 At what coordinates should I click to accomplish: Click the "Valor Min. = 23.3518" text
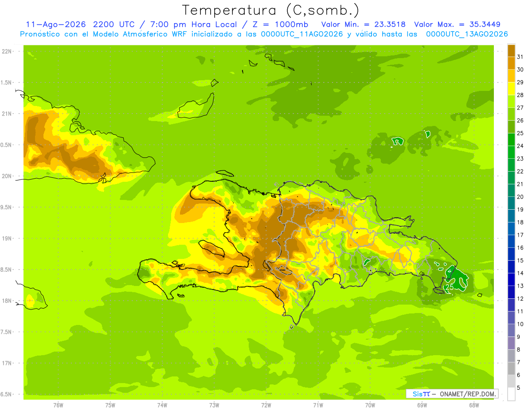tap(363, 24)
